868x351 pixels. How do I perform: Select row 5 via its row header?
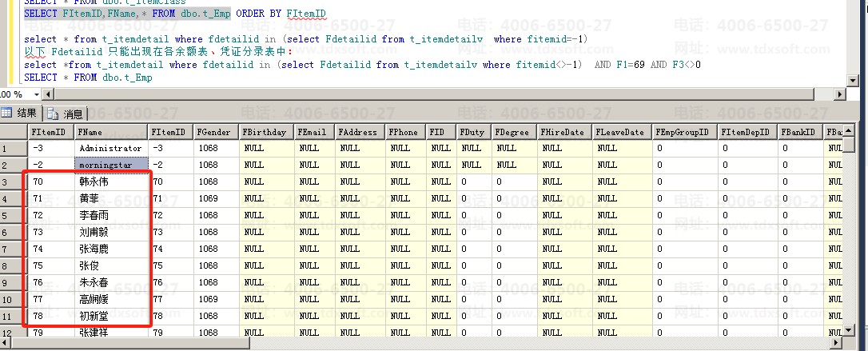pyautogui.click(x=14, y=215)
